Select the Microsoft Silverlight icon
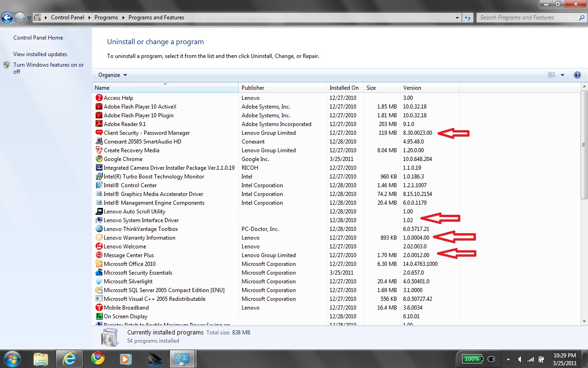 99,281
